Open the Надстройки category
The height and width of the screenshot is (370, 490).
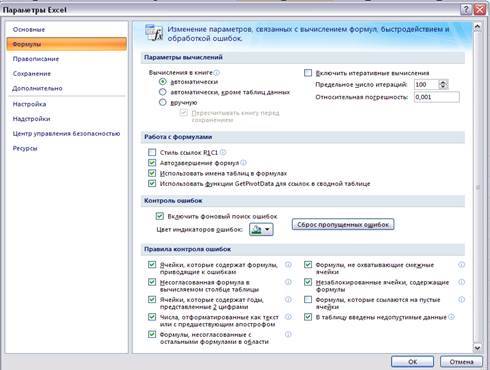click(31, 119)
